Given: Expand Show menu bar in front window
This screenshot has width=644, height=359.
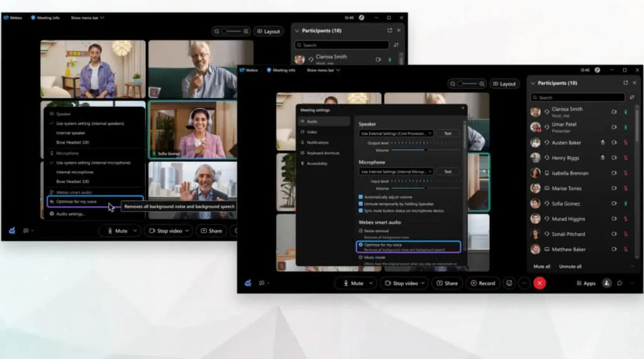Looking at the screenshot, I should [x=323, y=70].
